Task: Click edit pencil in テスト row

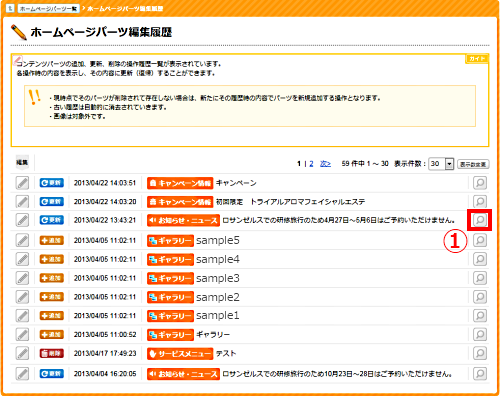Action: click(22, 353)
